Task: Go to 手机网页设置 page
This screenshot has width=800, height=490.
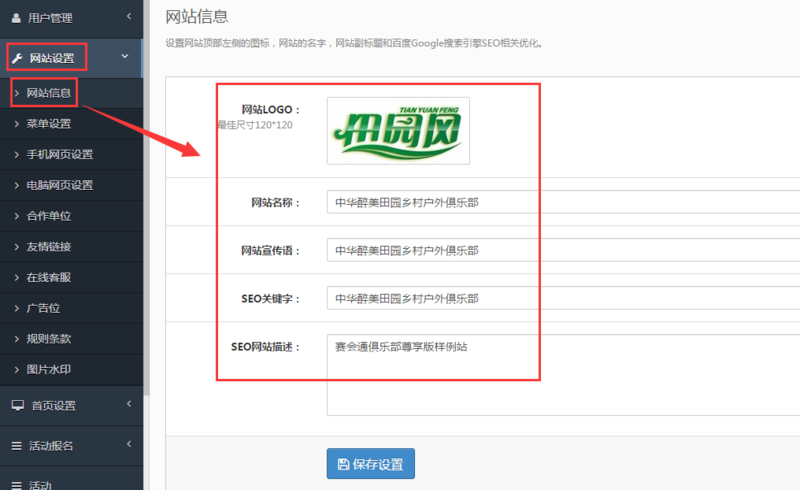Action: [x=59, y=154]
